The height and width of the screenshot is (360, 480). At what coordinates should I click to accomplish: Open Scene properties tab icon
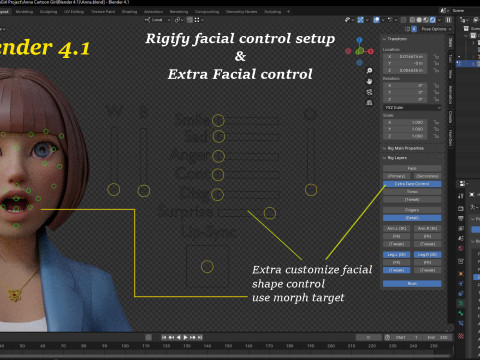tap(461, 238)
